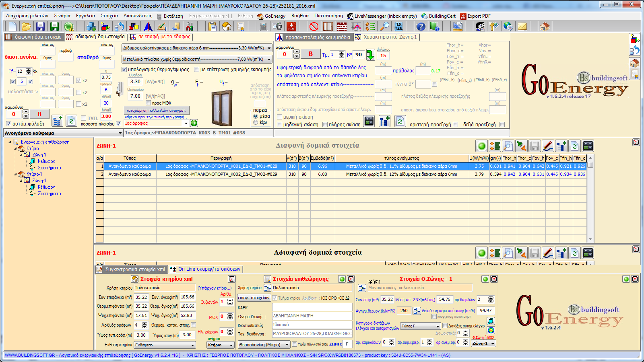Click the green floppy disk save icon

pos(54,27)
